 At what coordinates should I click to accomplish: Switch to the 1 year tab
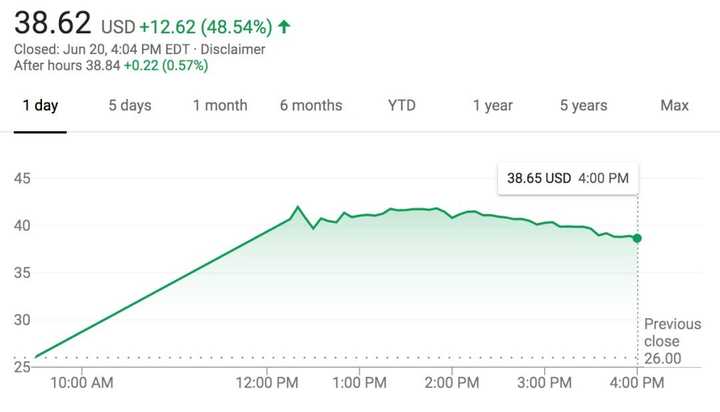494,105
